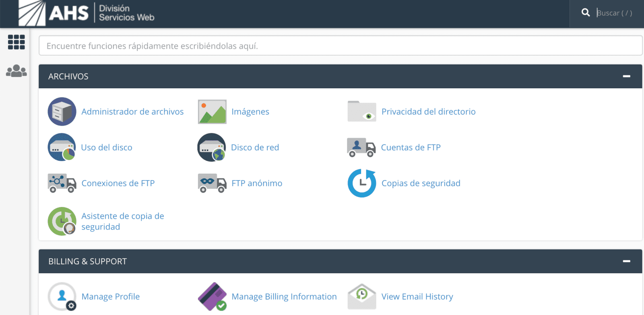
Task: Open the Manage Profile user icon
Action: 62,296
